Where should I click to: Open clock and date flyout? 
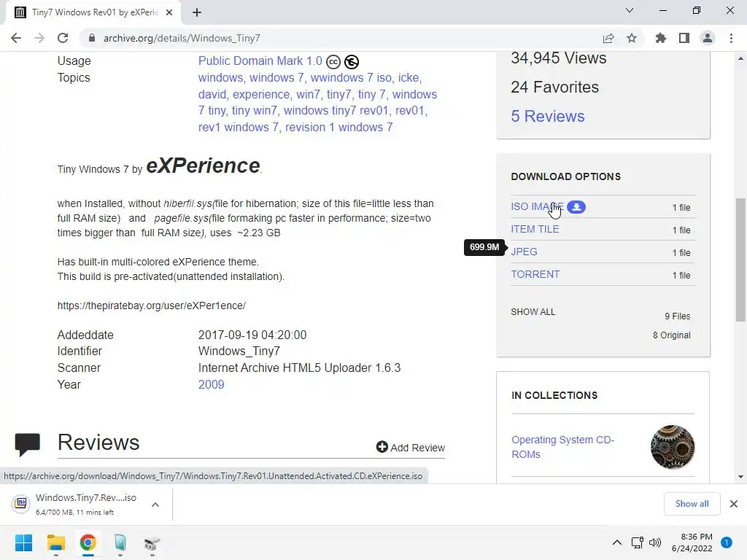[x=692, y=542]
